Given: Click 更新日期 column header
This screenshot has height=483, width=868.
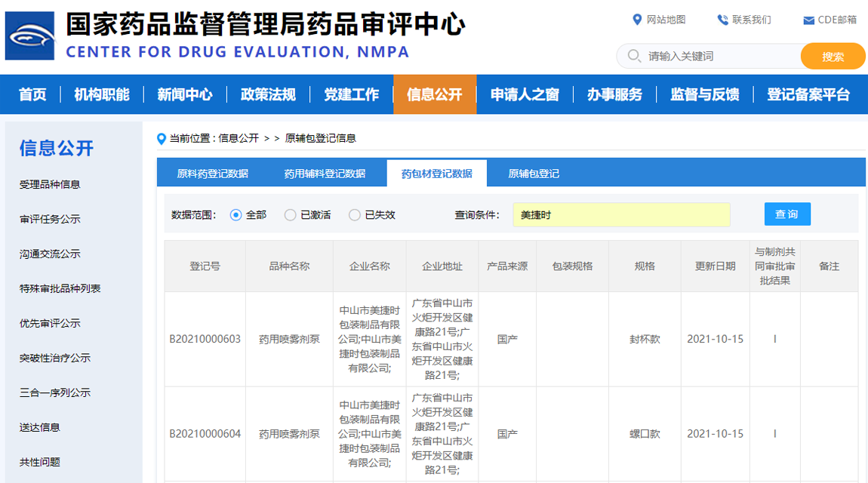Looking at the screenshot, I should pos(716,266).
